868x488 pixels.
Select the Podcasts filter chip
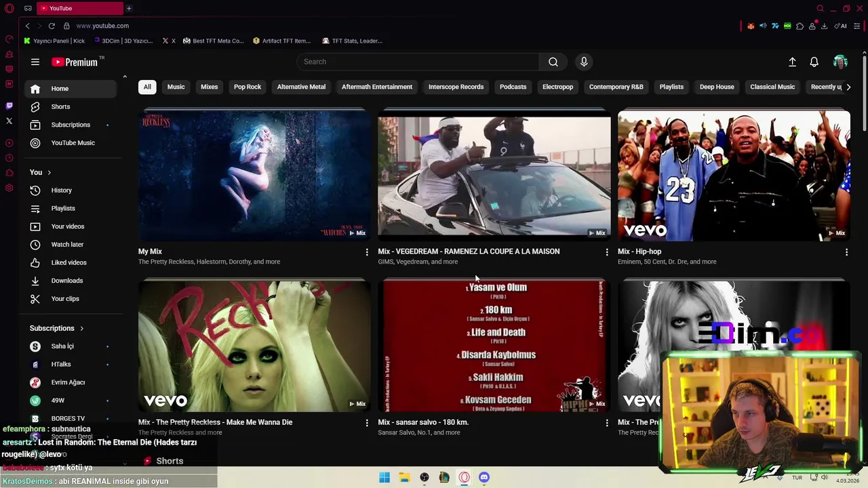pyautogui.click(x=513, y=87)
